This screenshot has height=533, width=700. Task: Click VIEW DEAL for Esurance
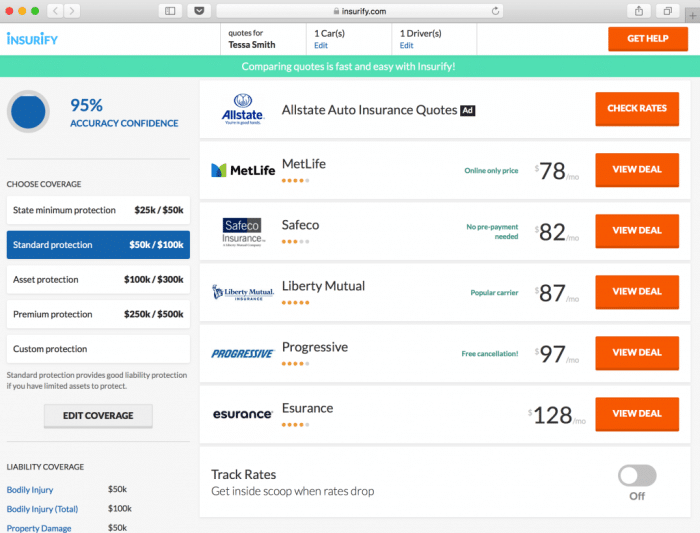pyautogui.click(x=637, y=414)
